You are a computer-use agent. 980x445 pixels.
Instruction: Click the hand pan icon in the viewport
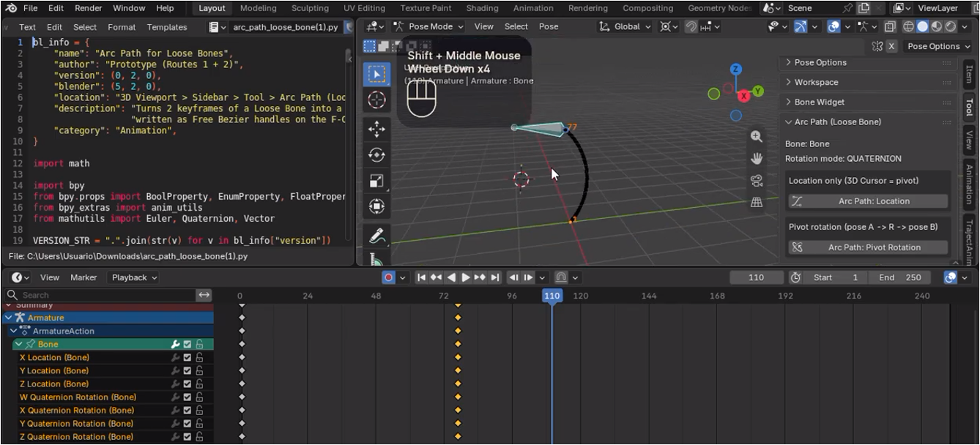click(x=757, y=158)
